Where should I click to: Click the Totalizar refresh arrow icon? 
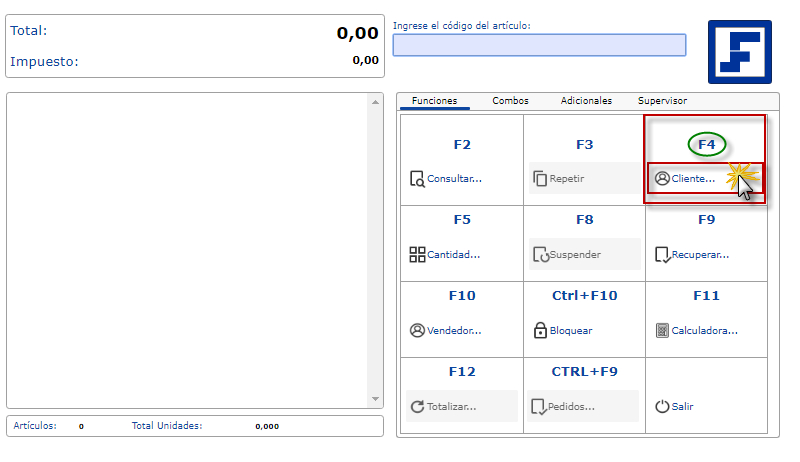pyautogui.click(x=417, y=406)
